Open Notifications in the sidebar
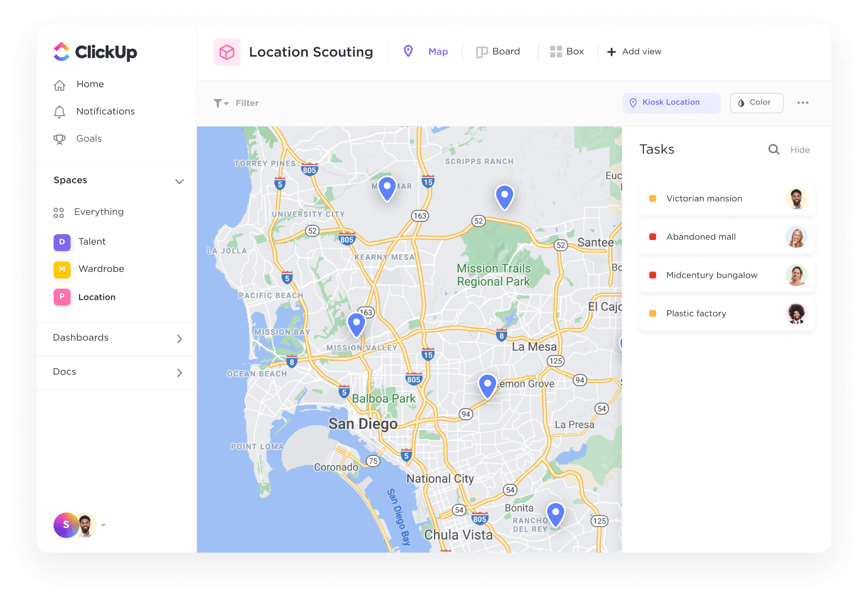868x601 pixels. tap(106, 111)
